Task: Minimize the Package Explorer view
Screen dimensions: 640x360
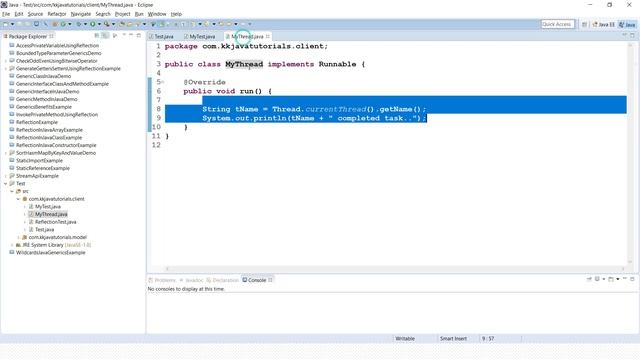Action: click(x=131, y=36)
